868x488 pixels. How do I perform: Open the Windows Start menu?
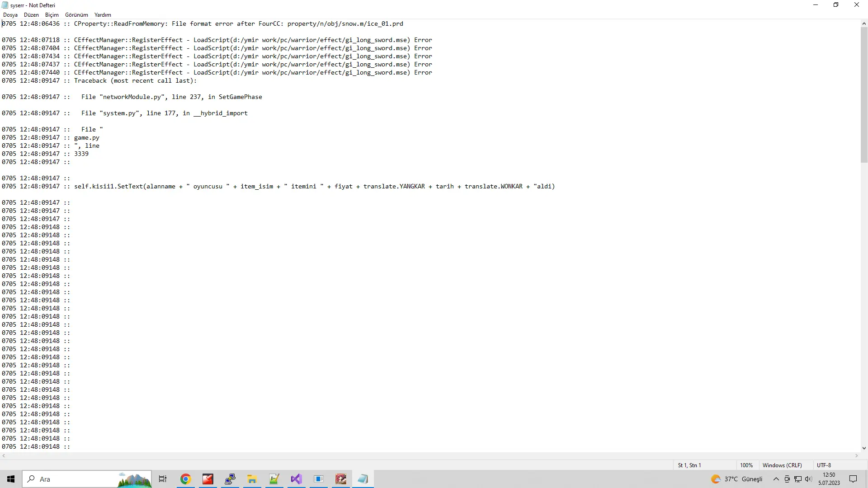pyautogui.click(x=11, y=479)
